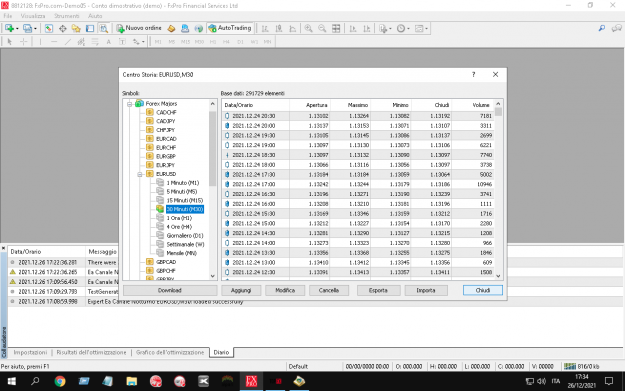Click the Aggiungi button
Image resolution: width=625 pixels, height=391 pixels.
coord(241,290)
